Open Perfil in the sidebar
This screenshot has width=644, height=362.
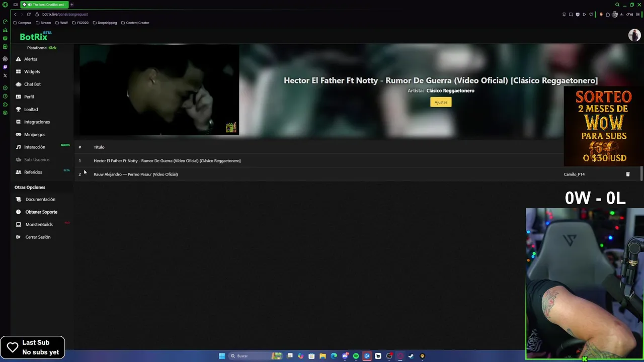pyautogui.click(x=29, y=97)
